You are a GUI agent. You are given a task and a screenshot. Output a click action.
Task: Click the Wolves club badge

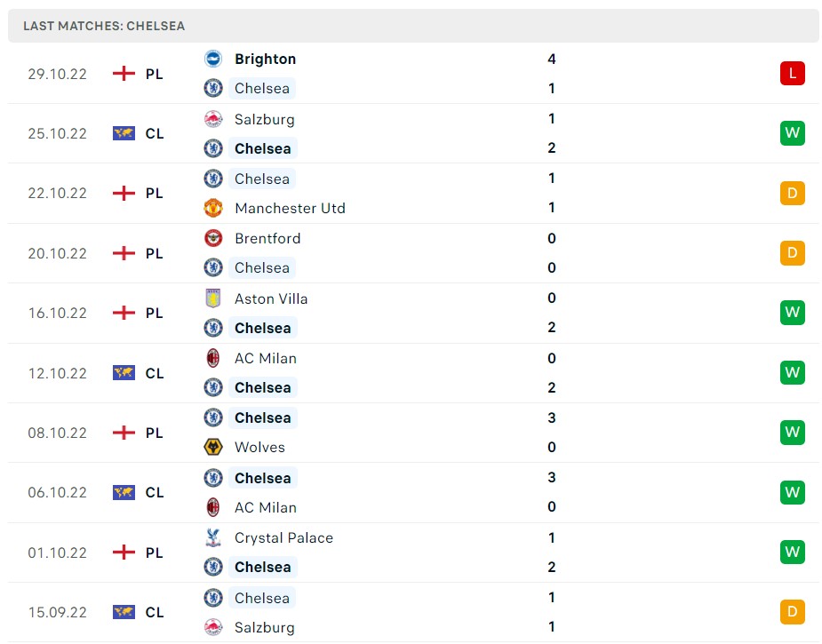click(x=212, y=447)
